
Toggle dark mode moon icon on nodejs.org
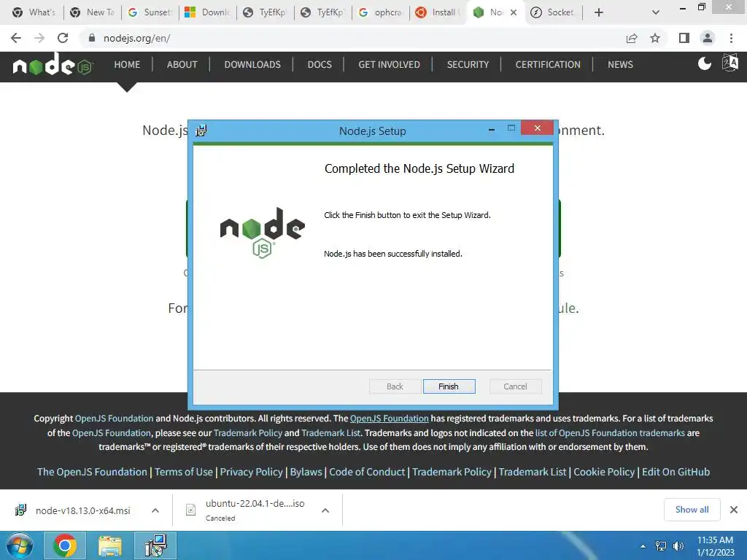tap(704, 63)
